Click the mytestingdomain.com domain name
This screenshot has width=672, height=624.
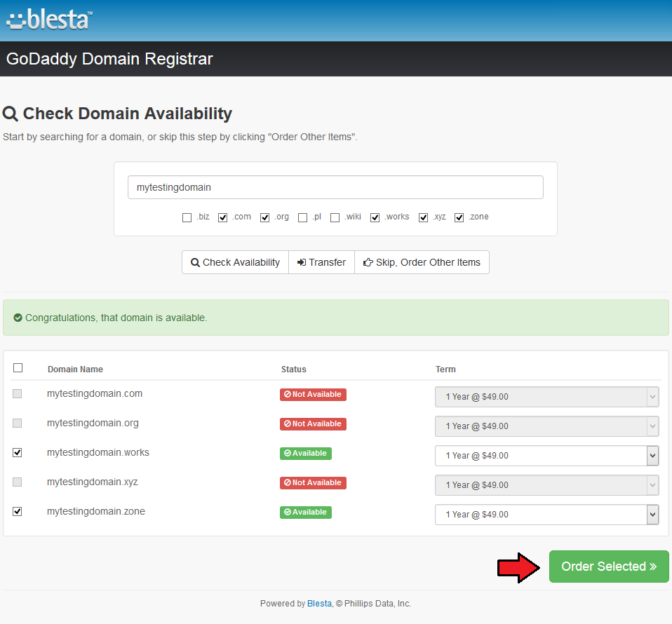[95, 393]
